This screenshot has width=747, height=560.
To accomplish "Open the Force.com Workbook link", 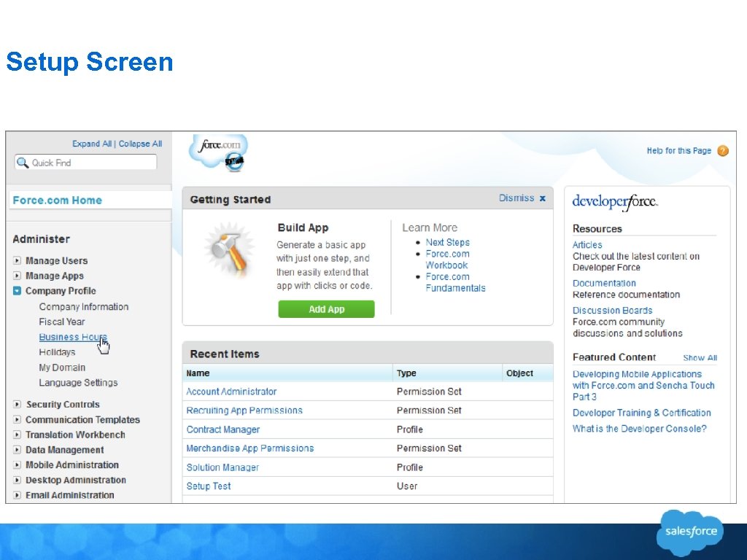I will (x=447, y=260).
